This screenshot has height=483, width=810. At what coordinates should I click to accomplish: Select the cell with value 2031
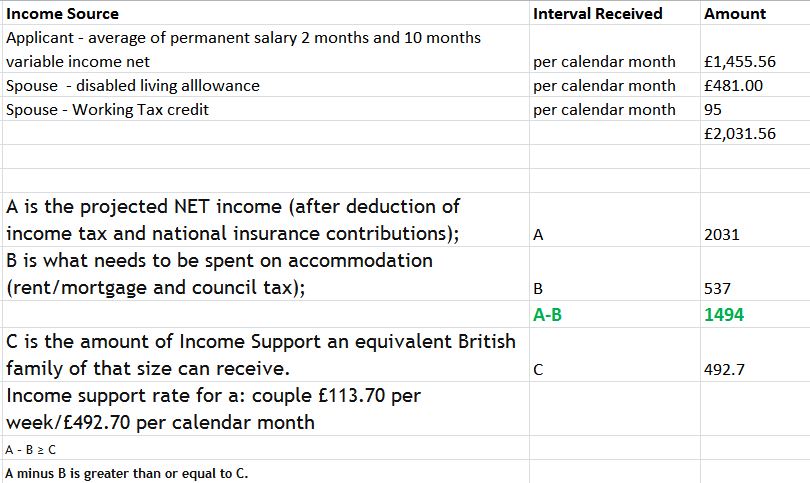722,235
